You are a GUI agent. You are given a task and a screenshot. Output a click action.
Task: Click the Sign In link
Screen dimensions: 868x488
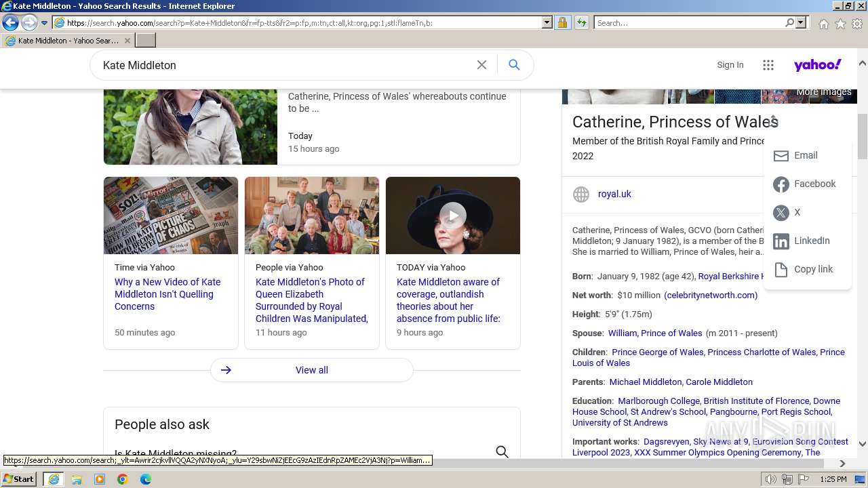click(x=730, y=65)
